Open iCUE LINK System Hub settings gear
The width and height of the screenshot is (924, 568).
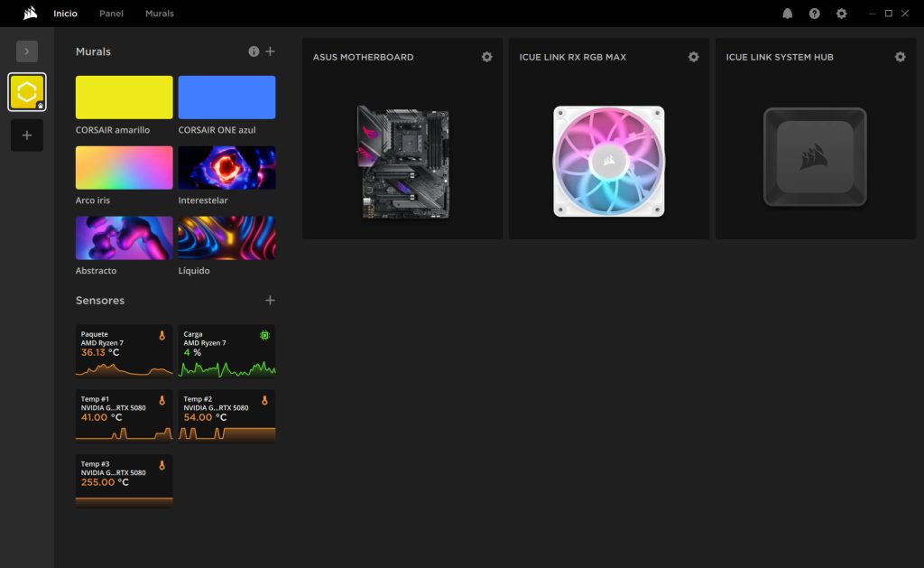[x=900, y=57]
